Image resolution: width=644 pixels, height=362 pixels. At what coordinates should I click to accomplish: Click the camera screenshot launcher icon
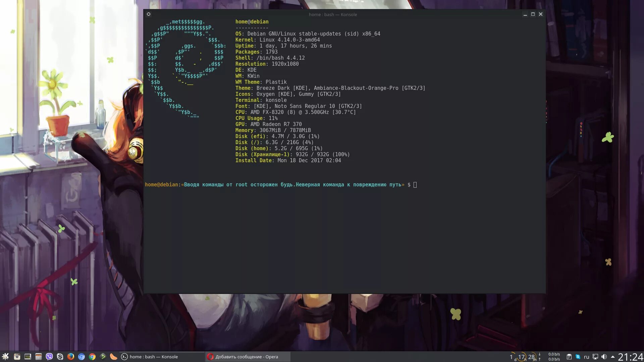[17, 357]
